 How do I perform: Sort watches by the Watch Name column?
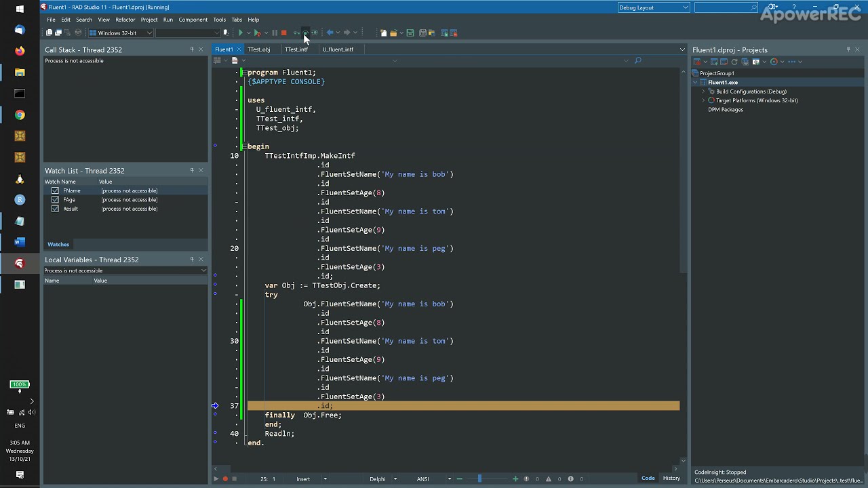tap(60, 182)
